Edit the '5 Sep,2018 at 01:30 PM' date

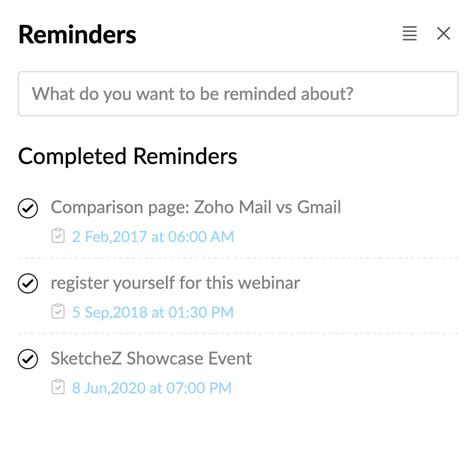tap(153, 312)
